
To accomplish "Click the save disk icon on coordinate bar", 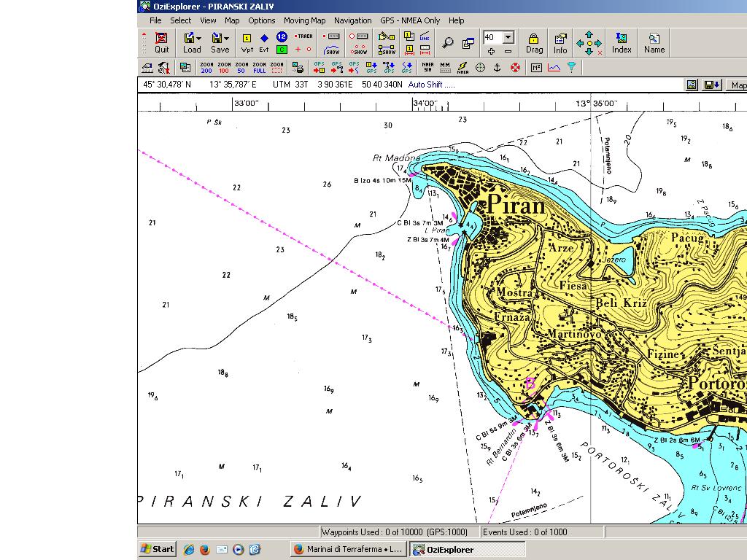I will coord(713,85).
